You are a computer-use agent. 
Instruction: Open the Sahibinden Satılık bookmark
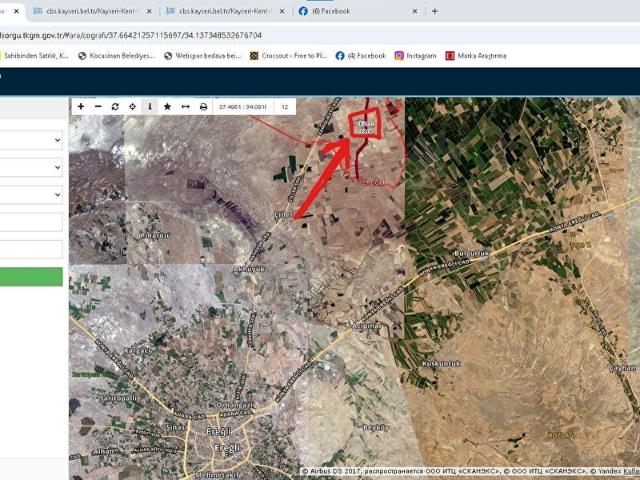pos(34,56)
